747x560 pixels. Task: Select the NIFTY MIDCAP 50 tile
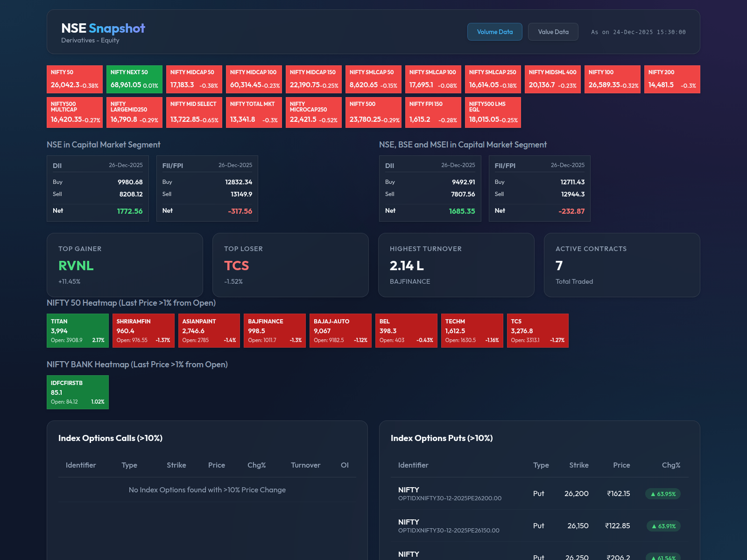point(194,79)
